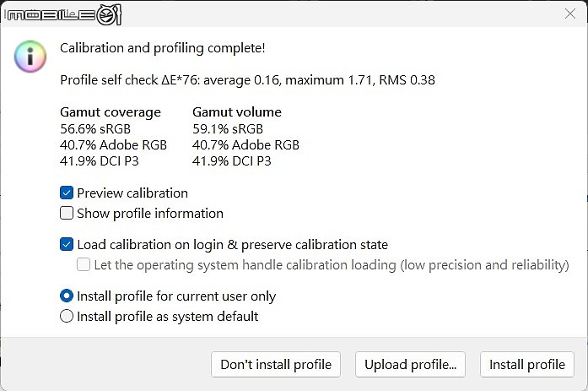This screenshot has height=391, width=588.
Task: Click the 56.6% sRGB coverage value
Action: click(95, 128)
